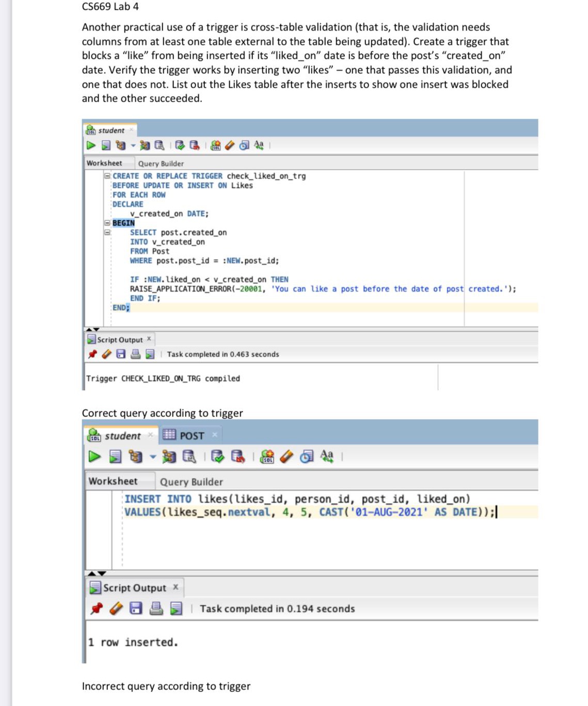Screen dimensions: 588x706
Task: Open SQL History via the clock icon
Action: [243, 146]
